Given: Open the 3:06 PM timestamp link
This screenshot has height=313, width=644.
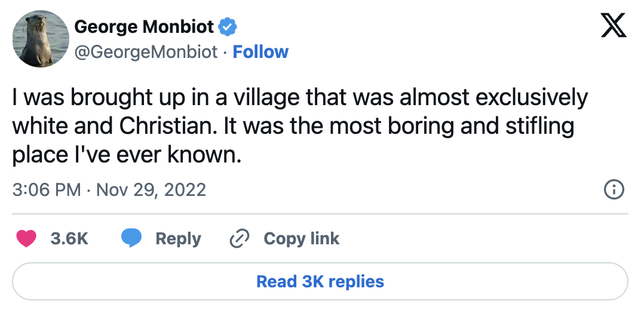Looking at the screenshot, I should pos(46,190).
